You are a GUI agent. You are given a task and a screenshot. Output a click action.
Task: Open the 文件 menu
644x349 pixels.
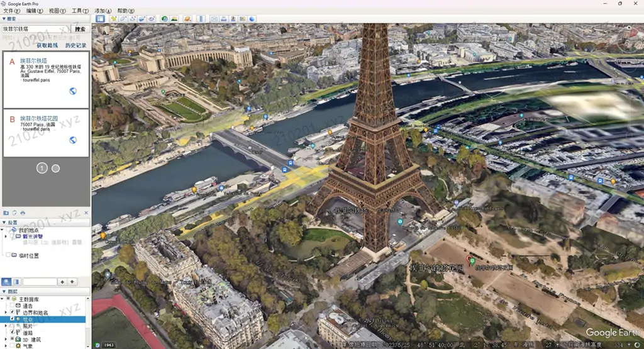coord(11,11)
